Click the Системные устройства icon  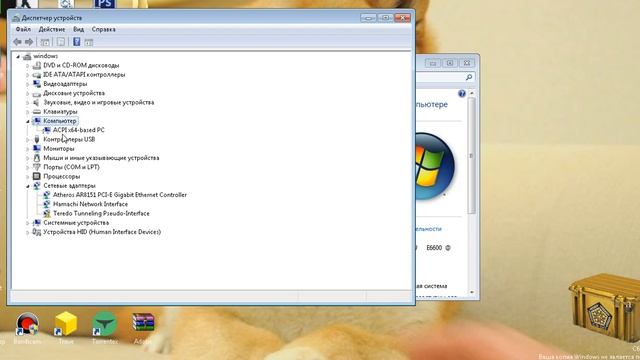(37, 222)
